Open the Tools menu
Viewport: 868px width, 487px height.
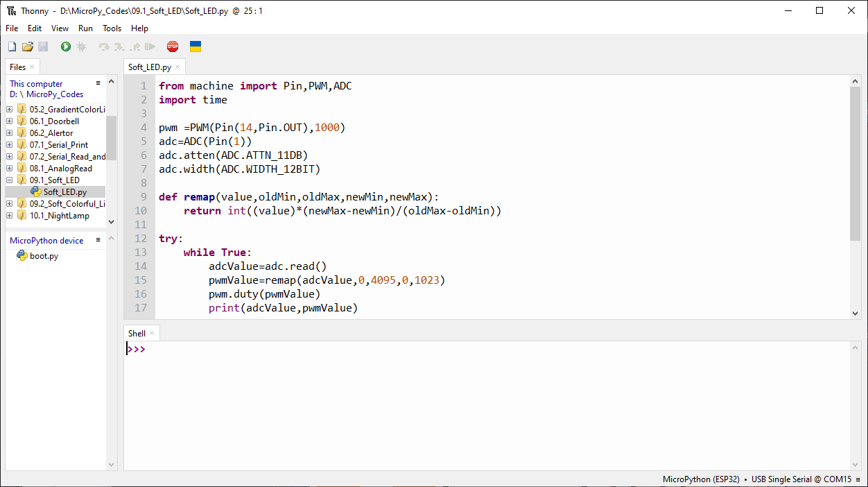112,28
